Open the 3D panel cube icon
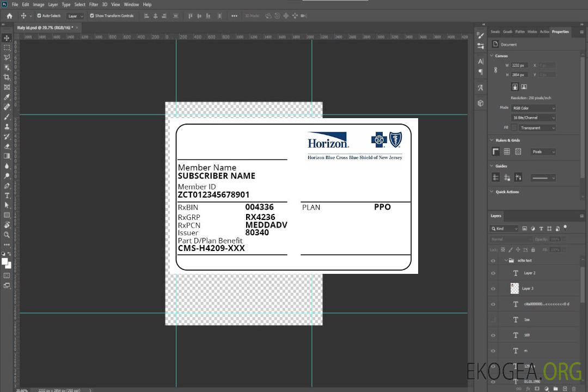 pyautogui.click(x=480, y=103)
